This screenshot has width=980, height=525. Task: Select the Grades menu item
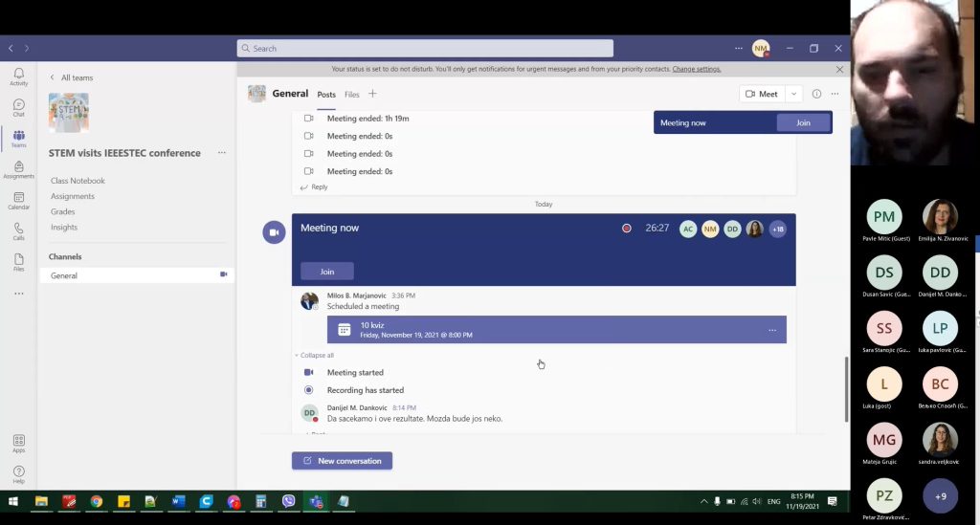[63, 211]
